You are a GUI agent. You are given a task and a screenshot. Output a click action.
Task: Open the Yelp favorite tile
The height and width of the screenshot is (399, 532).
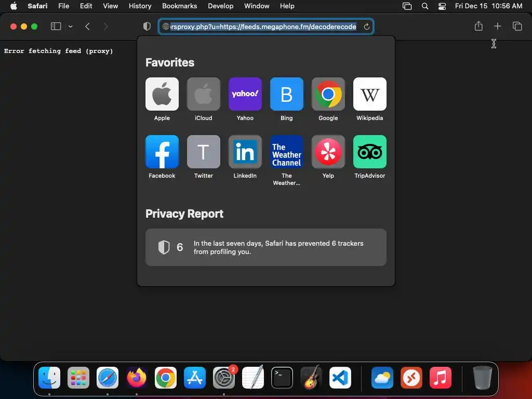(328, 152)
